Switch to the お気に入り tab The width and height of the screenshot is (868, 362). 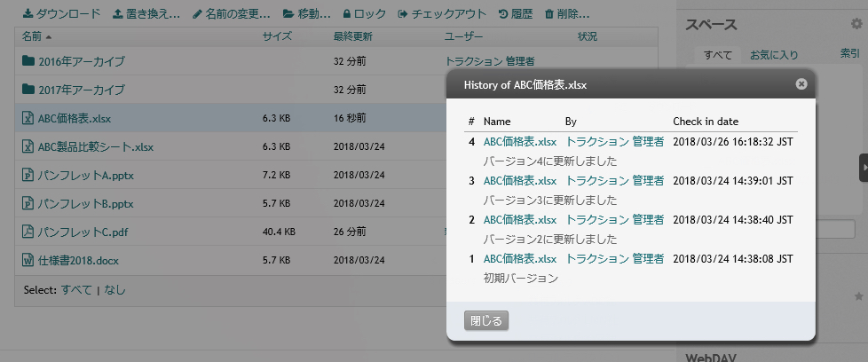point(774,55)
